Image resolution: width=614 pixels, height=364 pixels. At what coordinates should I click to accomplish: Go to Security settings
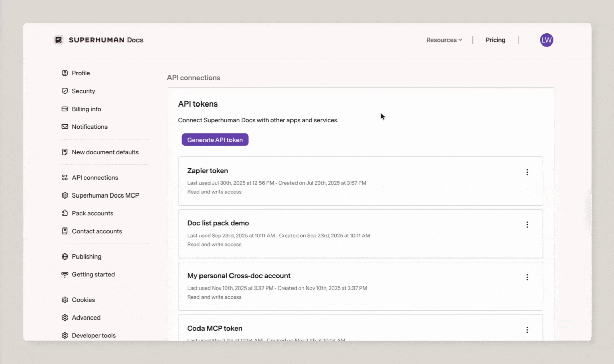[x=83, y=91]
